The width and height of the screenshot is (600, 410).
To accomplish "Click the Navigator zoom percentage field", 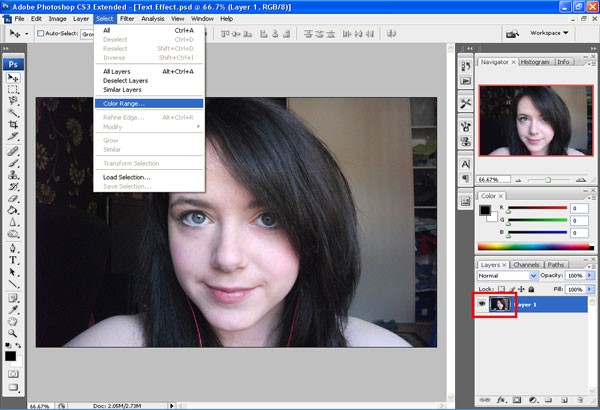I will click(494, 179).
